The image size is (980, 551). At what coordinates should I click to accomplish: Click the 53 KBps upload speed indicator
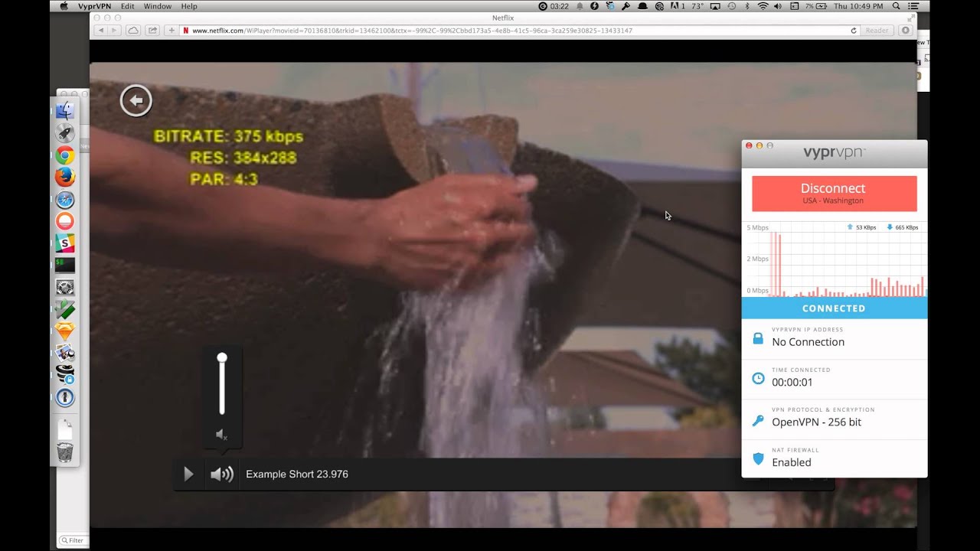pos(861,227)
